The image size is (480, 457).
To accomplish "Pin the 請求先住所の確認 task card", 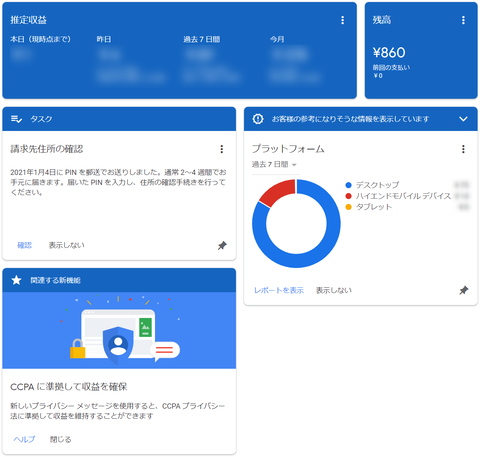I will pos(222,246).
